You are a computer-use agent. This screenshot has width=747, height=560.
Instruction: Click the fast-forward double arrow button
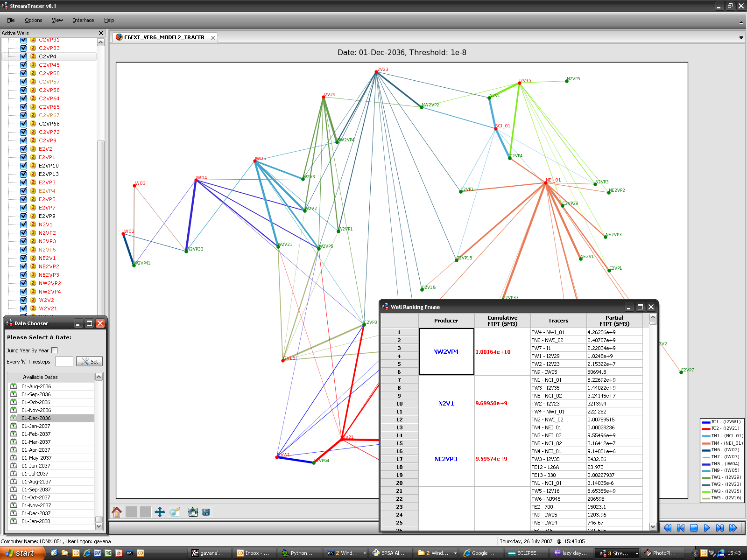733,528
